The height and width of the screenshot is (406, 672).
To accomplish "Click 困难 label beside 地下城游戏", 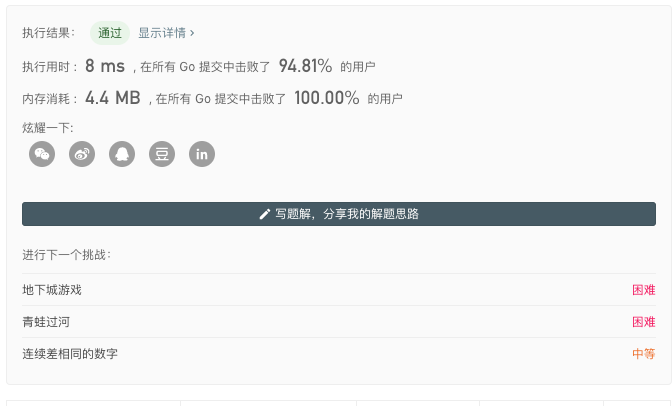I will [x=643, y=290].
